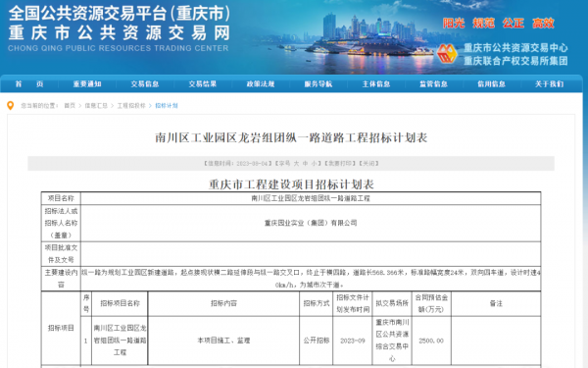588x368 pixels.
Task: Go to 招标计划 in the breadcrumb
Action: pos(167,106)
